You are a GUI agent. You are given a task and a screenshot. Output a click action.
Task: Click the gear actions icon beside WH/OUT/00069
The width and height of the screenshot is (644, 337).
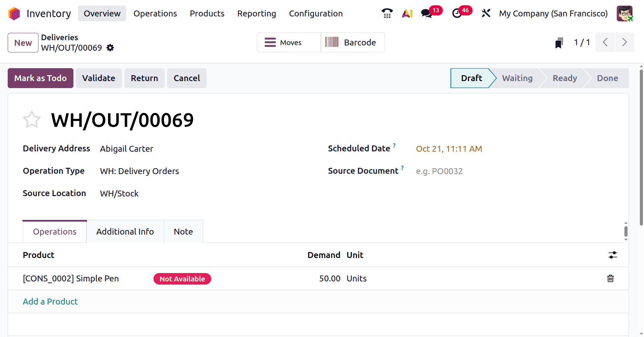coord(110,48)
